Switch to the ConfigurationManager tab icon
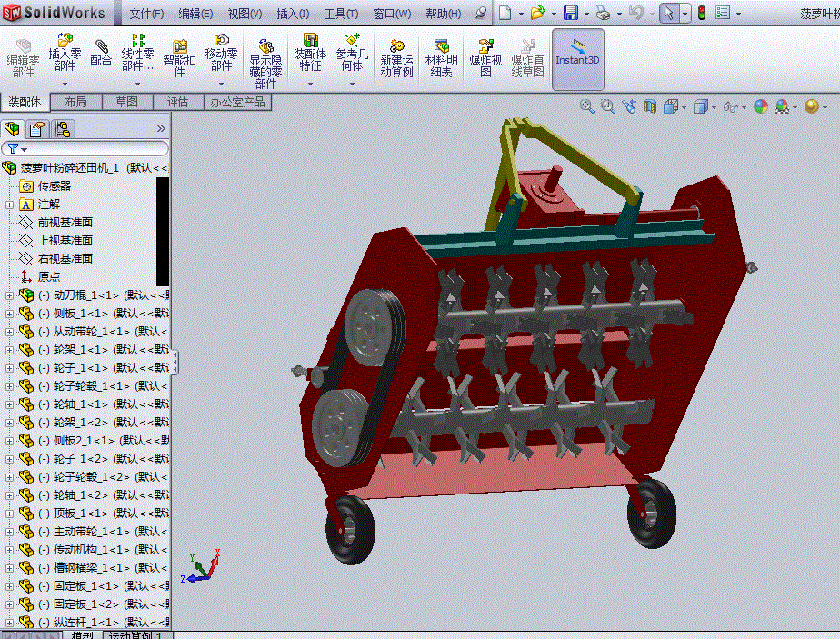The width and height of the screenshot is (840, 639). coord(62,129)
